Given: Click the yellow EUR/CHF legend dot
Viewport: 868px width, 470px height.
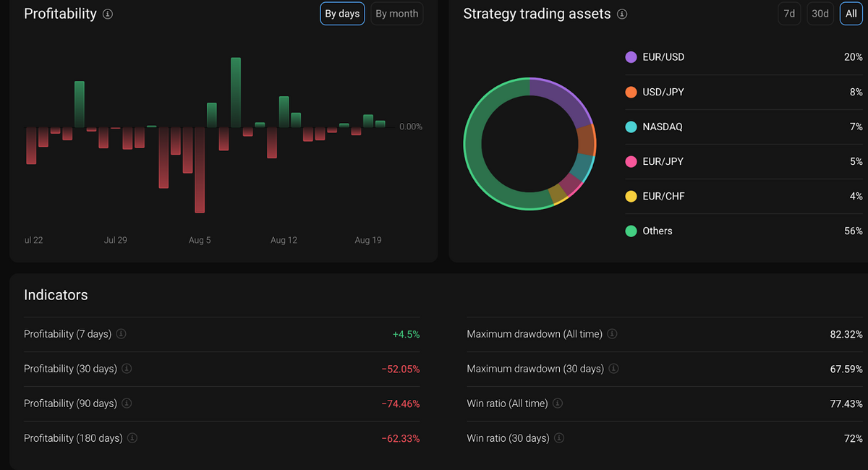Looking at the screenshot, I should tap(631, 196).
